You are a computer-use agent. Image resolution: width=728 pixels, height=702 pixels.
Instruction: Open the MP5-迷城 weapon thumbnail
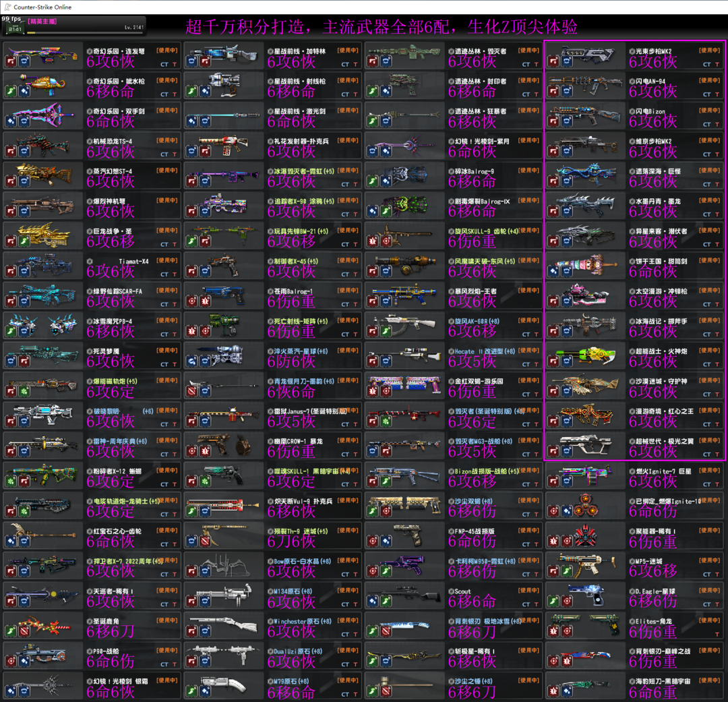coord(585,565)
